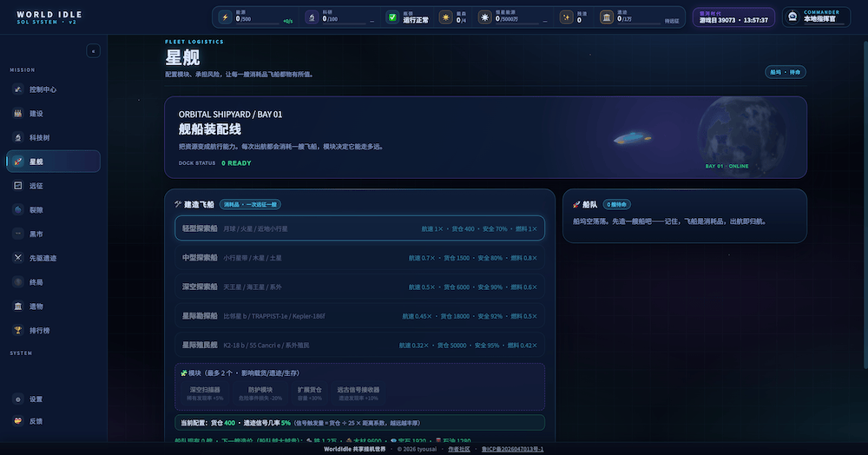868x455 pixels.
Task: Click the temple relic icon in top bar
Action: (x=607, y=17)
